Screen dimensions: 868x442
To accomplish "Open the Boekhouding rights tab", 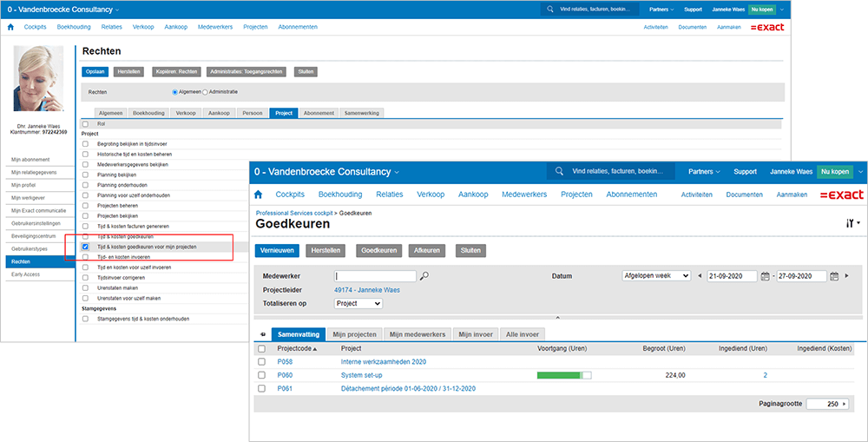I will (149, 112).
